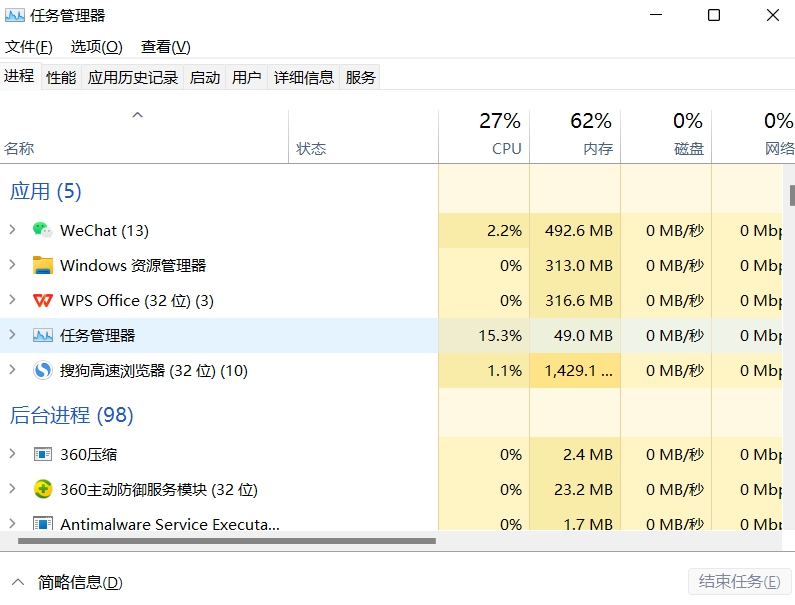Click the 360压缩 process icon
The width and height of the screenshot is (795, 605).
42,454
